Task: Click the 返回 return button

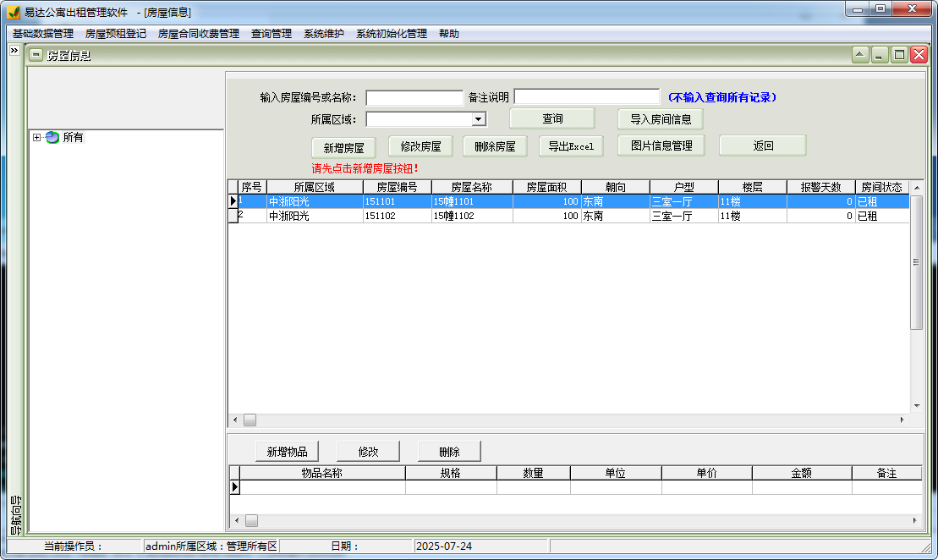Action: click(762, 145)
